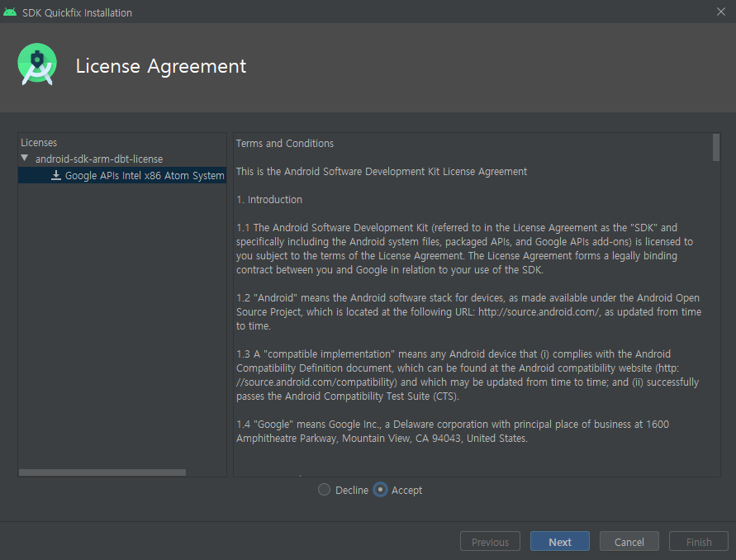Select the Accept radio button

point(380,490)
